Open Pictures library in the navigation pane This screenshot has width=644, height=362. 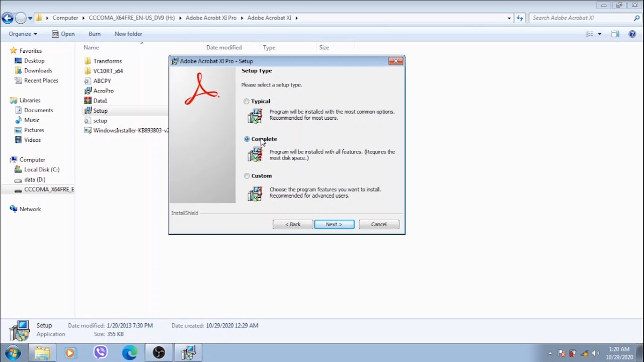coord(29,130)
